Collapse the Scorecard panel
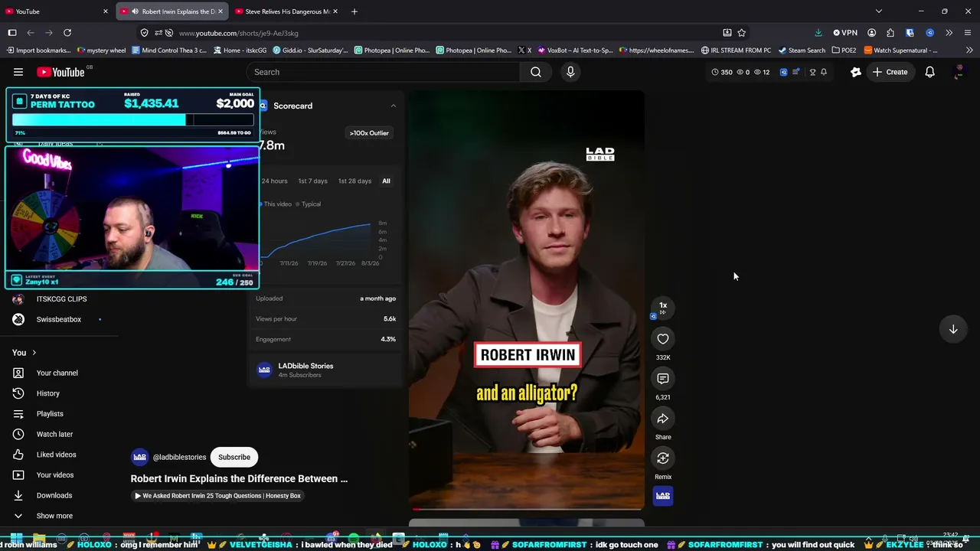Screen dimensions: 980x551 (x=394, y=106)
